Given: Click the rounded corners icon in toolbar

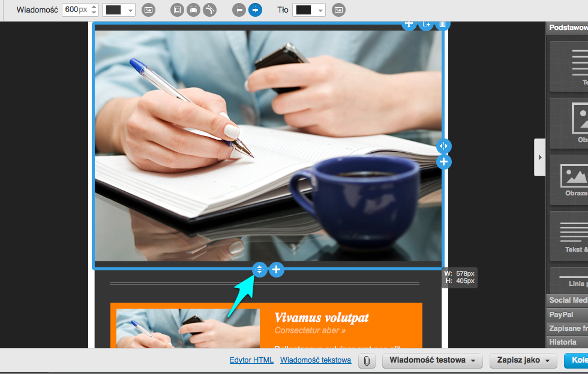Looking at the screenshot, I should point(209,10).
